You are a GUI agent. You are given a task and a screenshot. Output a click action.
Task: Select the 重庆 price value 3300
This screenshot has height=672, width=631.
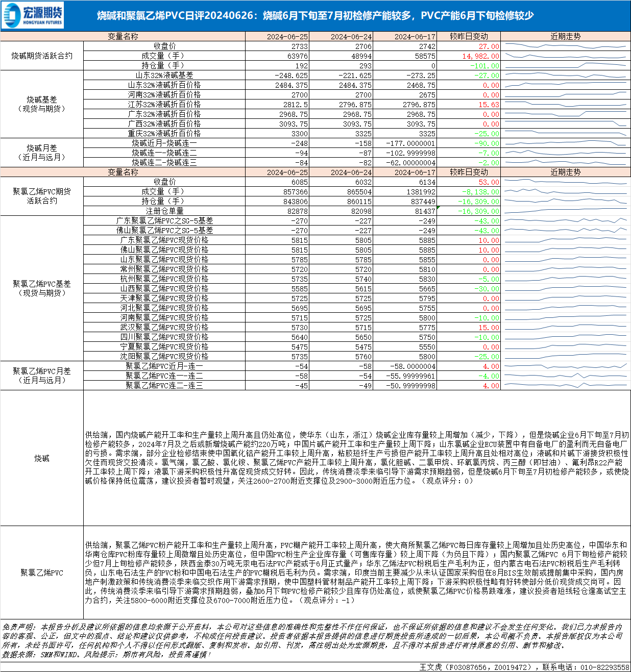point(299,134)
